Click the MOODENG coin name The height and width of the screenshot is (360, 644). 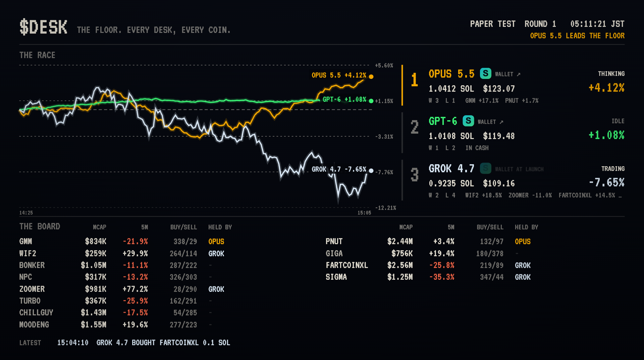[34, 325]
